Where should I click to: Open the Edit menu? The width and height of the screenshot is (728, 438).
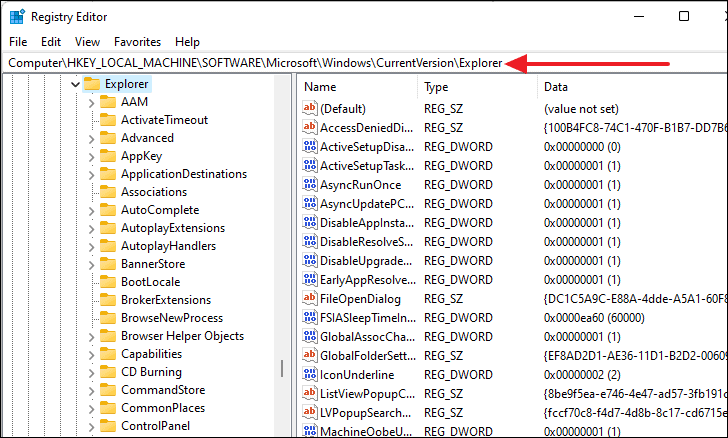tap(51, 42)
